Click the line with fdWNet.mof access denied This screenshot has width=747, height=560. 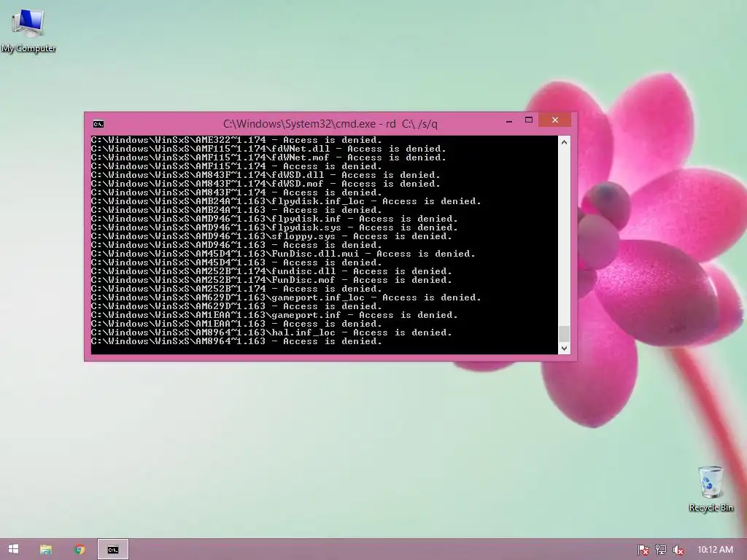coord(268,157)
